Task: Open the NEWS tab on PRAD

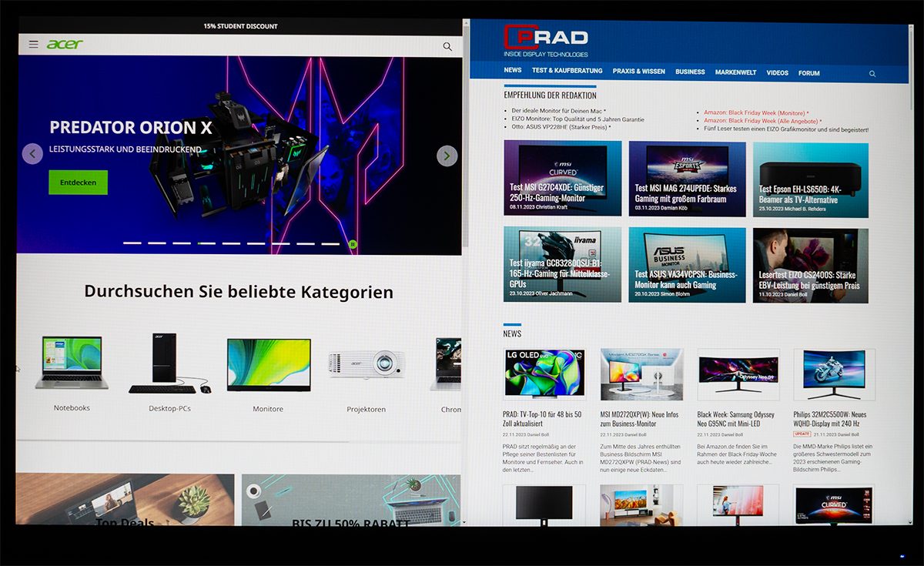Action: 513,70
